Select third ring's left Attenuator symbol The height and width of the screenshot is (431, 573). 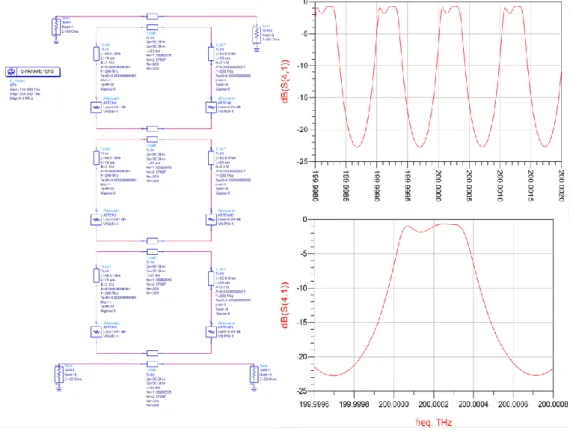pyautogui.click(x=96, y=332)
